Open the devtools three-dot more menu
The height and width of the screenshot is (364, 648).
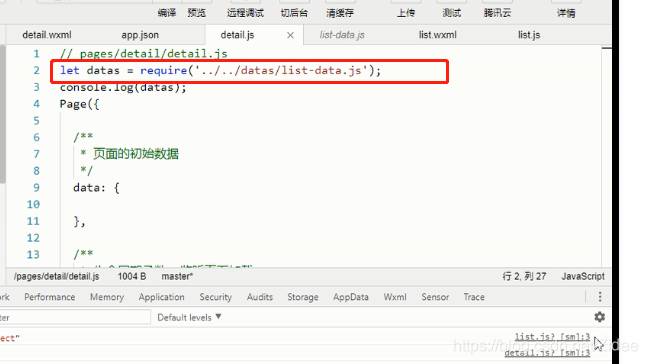coord(600,297)
